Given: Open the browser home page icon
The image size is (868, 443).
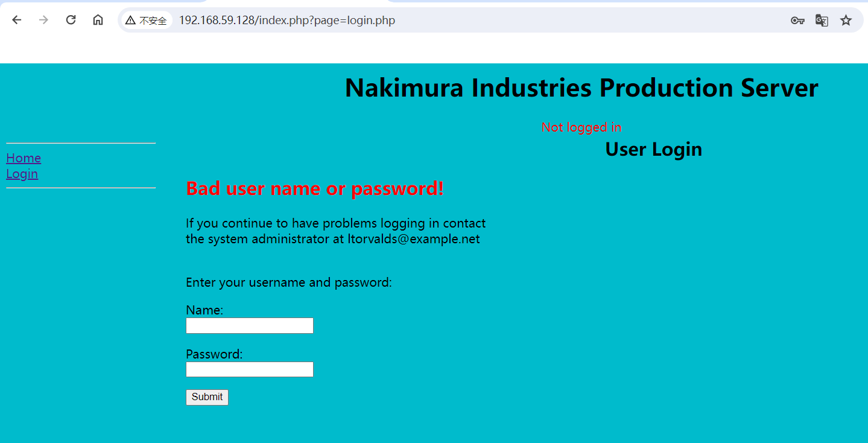Looking at the screenshot, I should pyautogui.click(x=98, y=20).
